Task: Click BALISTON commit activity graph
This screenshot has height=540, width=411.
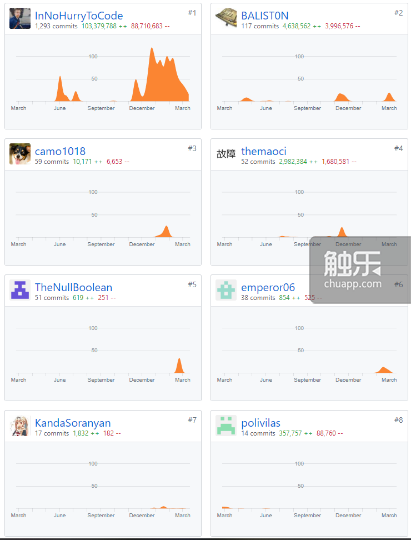Action: pos(309,79)
